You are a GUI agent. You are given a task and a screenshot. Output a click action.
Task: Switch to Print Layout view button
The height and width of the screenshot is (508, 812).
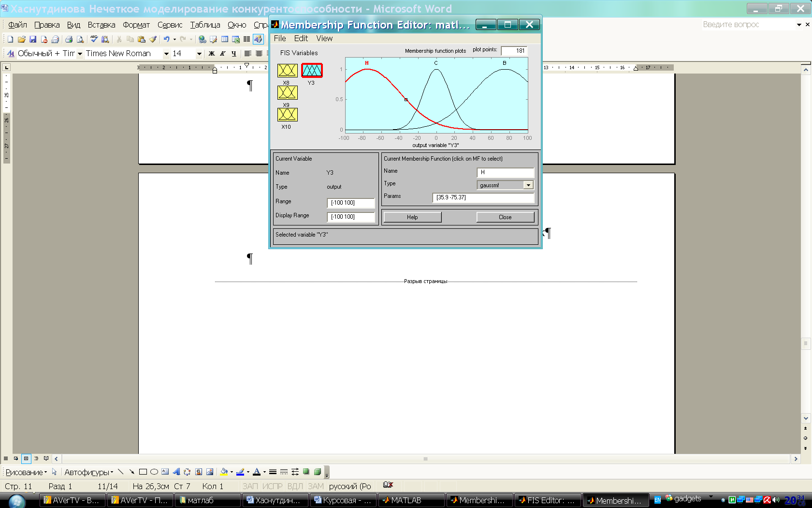(26, 458)
